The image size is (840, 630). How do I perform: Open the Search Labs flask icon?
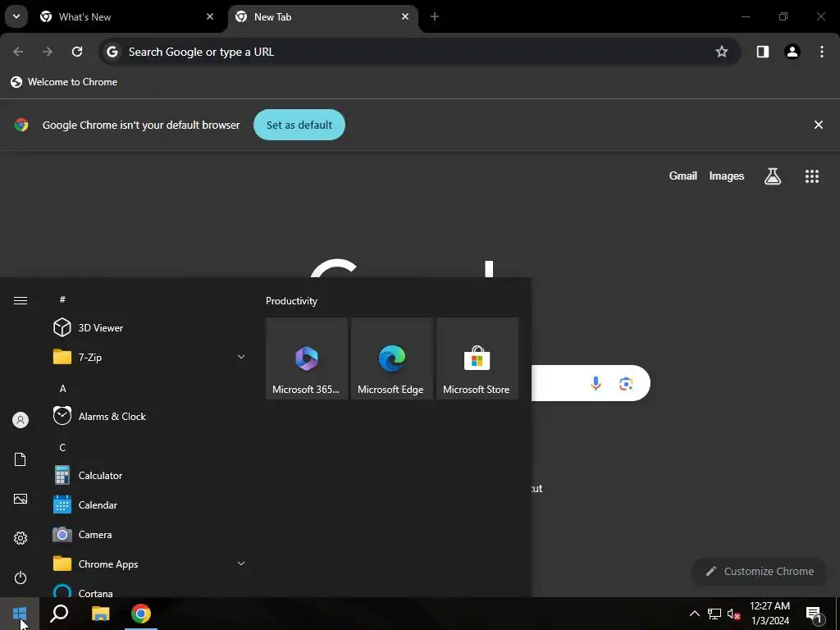pos(772,176)
